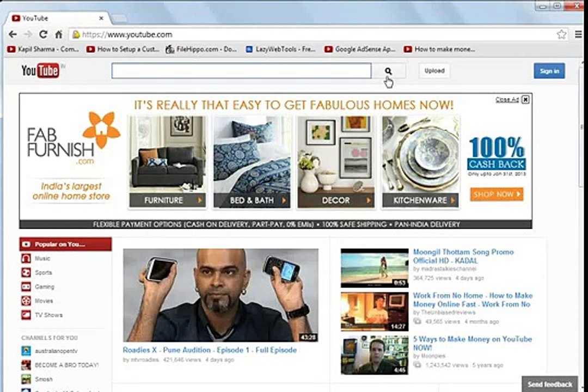Play 5 Ways to Make Money thumbnail

(x=374, y=355)
